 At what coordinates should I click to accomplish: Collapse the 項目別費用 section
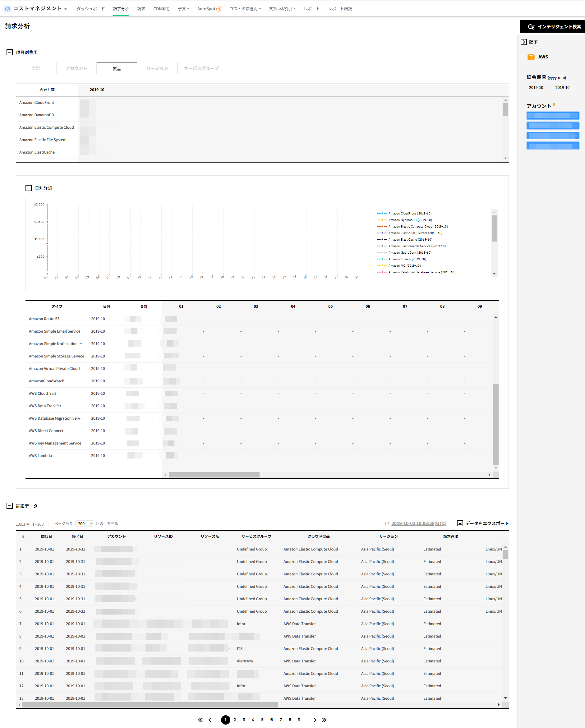pyautogui.click(x=10, y=52)
